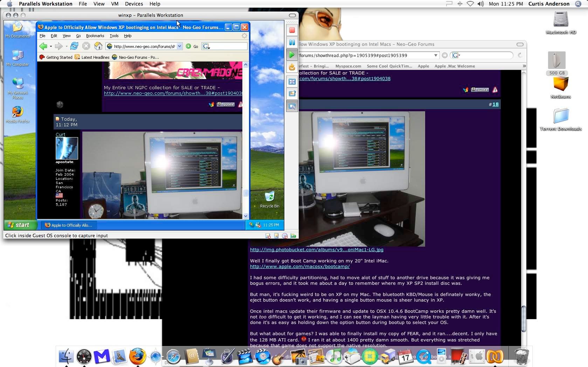Click the bottom console icon in Parallels toolbar

(x=292, y=106)
